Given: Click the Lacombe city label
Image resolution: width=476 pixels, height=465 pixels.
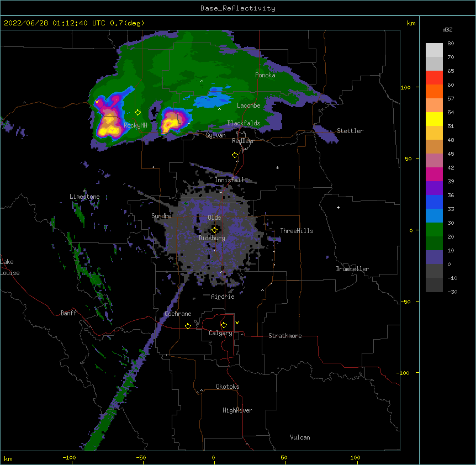Looking at the screenshot, I should [x=248, y=105].
